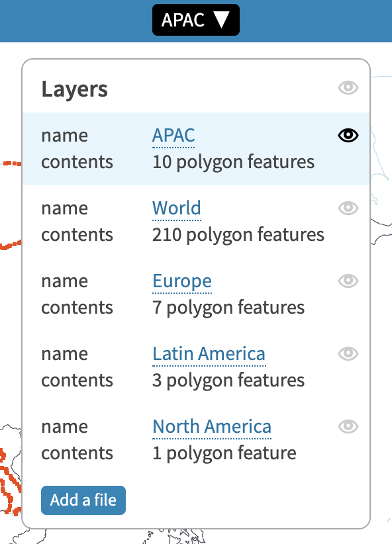Click the white triangle arrow beside APAC
This screenshot has height=544, width=392.
[x=222, y=19]
